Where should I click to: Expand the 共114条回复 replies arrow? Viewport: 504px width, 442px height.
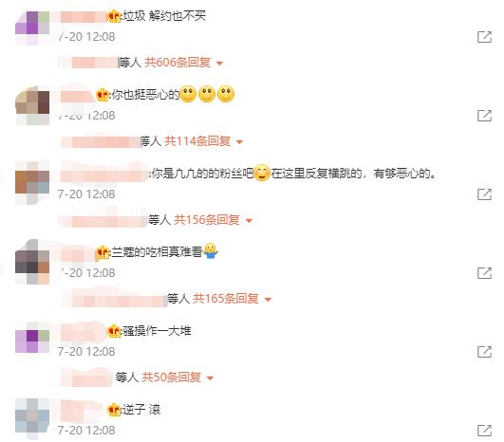coord(239,141)
